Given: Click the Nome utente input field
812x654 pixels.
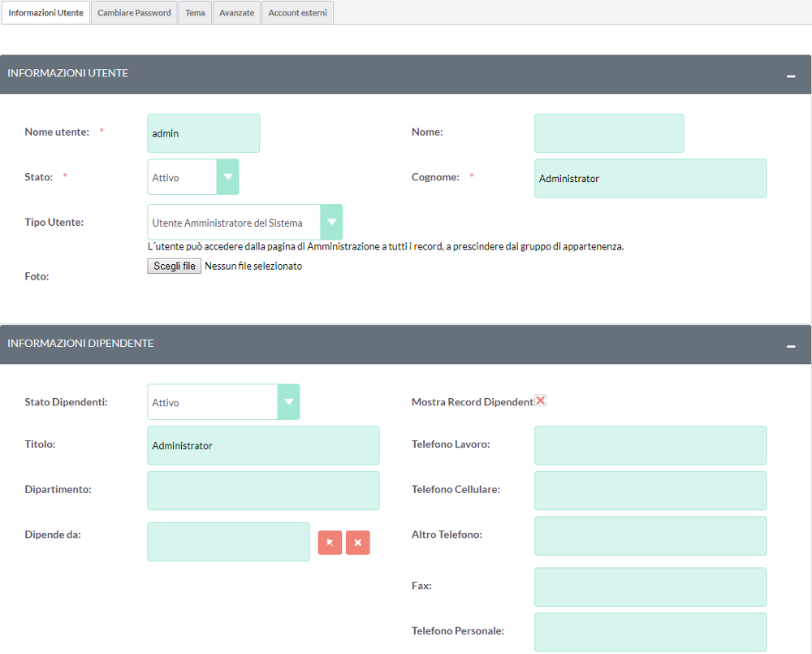Looking at the screenshot, I should click(203, 133).
